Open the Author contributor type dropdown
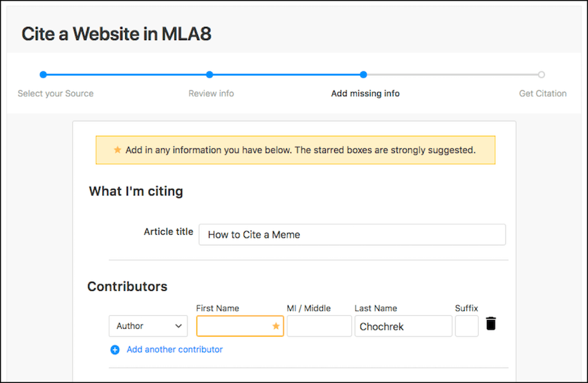The width and height of the screenshot is (588, 383). pos(148,326)
